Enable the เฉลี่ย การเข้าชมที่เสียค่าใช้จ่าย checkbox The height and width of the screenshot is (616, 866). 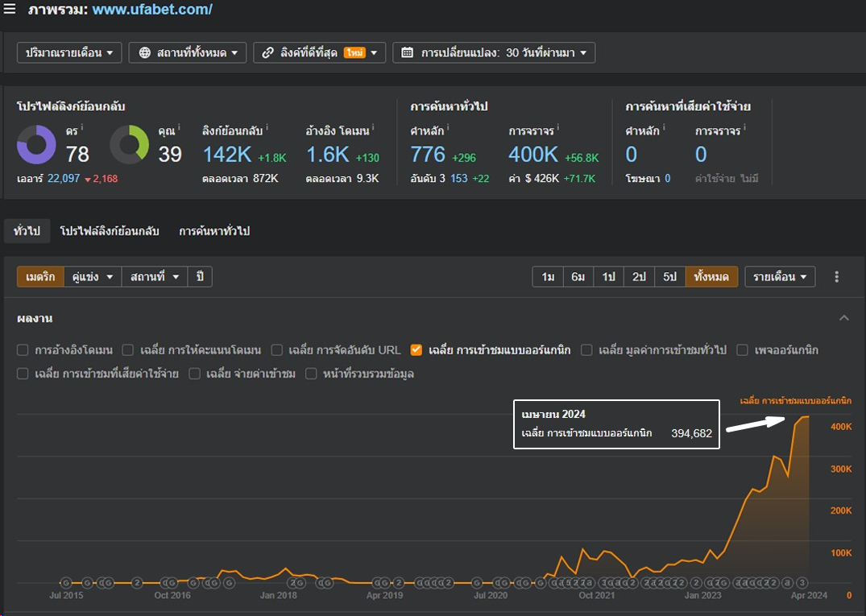coord(23,374)
